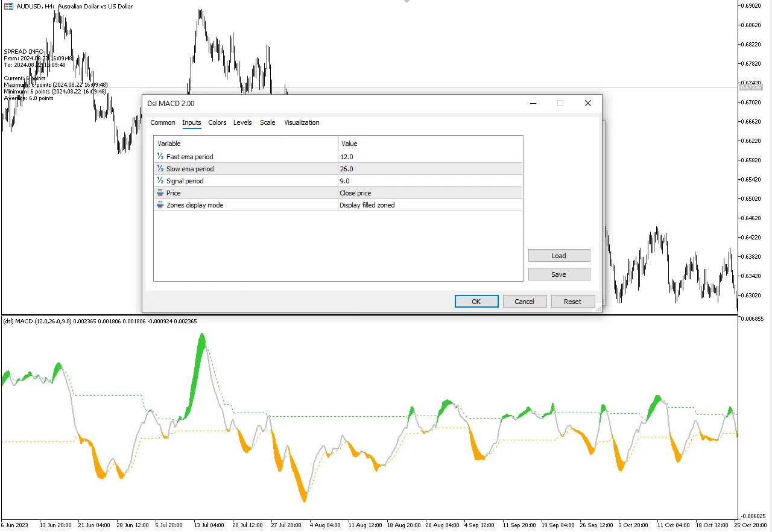Viewport: 772px width, 532px height.
Task: Switch to the Common tab
Action: (162, 122)
